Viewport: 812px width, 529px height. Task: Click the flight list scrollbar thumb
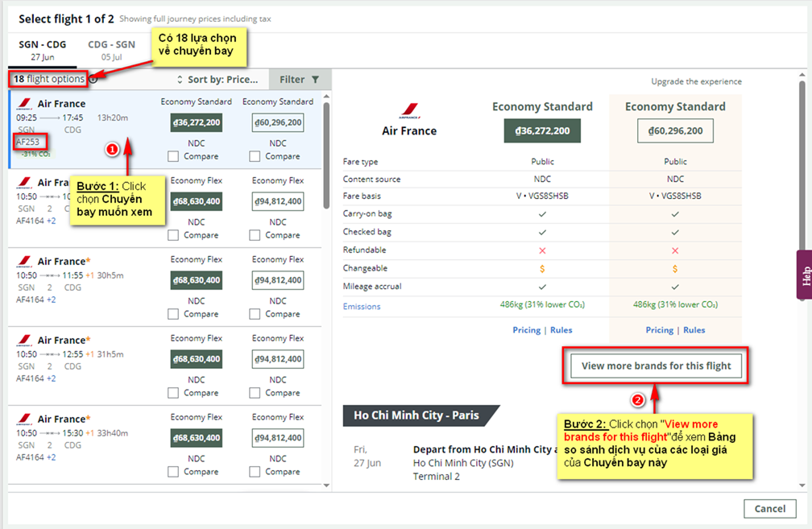tap(326, 155)
